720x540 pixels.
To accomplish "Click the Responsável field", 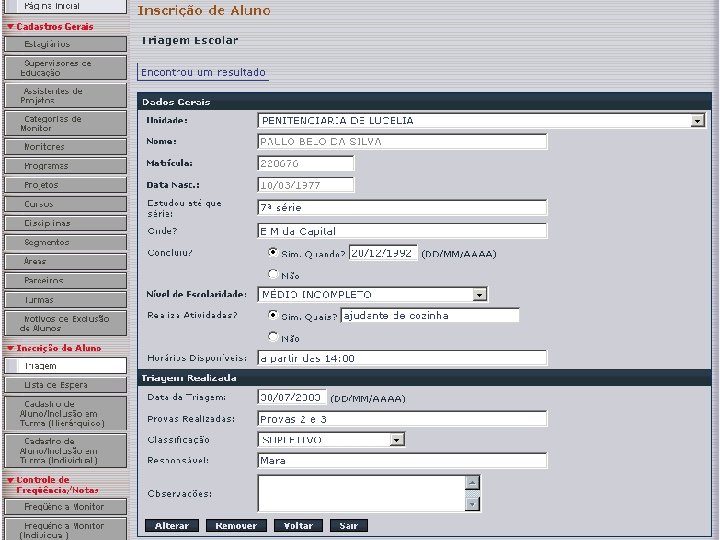I will [x=402, y=461].
